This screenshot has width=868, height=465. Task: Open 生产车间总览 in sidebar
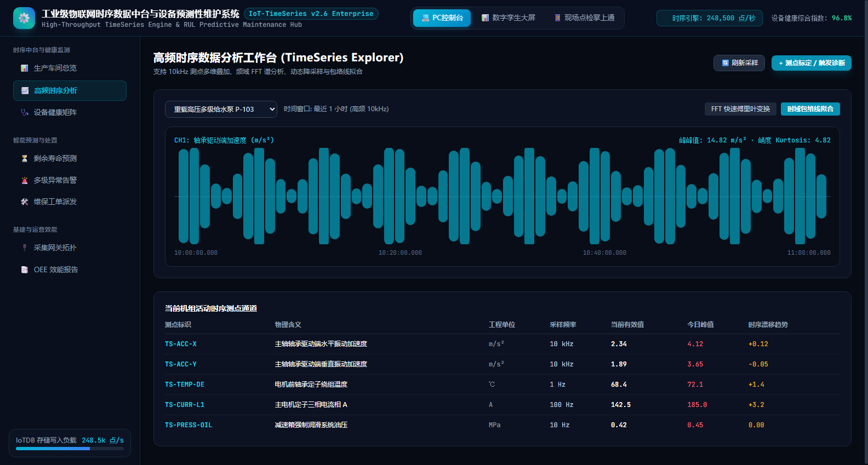70,68
